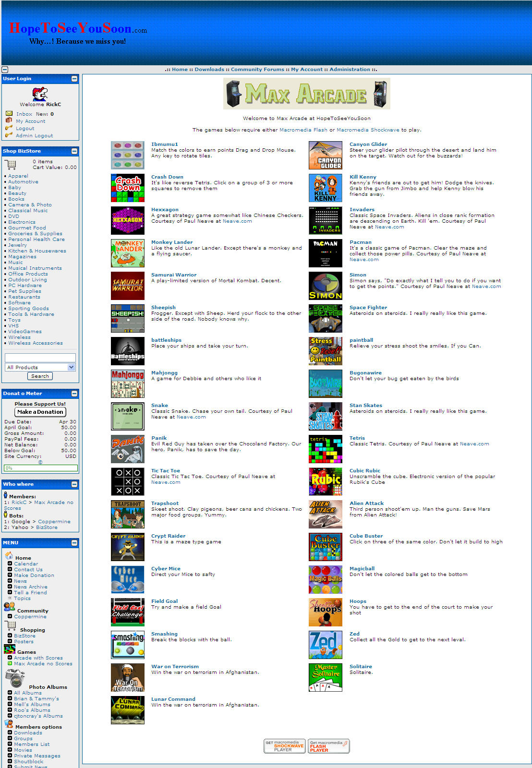Click the BizStore Search button
This screenshot has width=532, height=768.
click(x=40, y=376)
